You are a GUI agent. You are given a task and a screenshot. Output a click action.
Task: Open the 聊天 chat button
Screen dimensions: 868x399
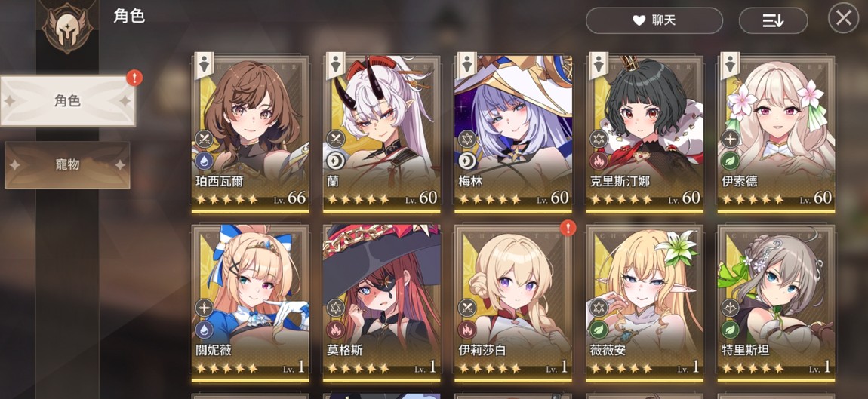coord(654,20)
